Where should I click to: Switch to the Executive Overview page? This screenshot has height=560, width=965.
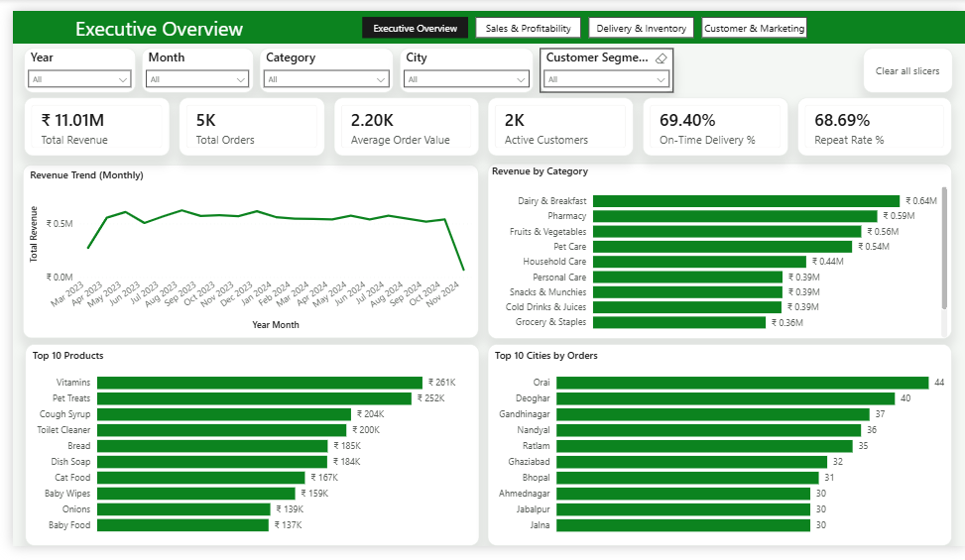[415, 28]
